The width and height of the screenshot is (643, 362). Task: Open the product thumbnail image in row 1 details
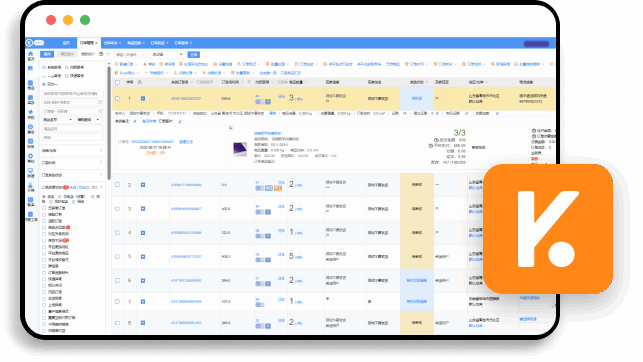click(x=240, y=148)
